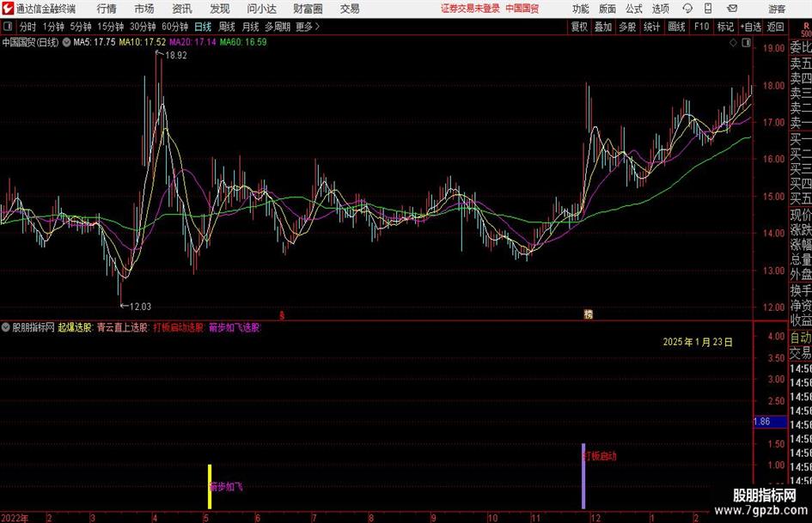Open the mobile phone icon in title bar
The height and width of the screenshot is (523, 812).
(x=708, y=9)
